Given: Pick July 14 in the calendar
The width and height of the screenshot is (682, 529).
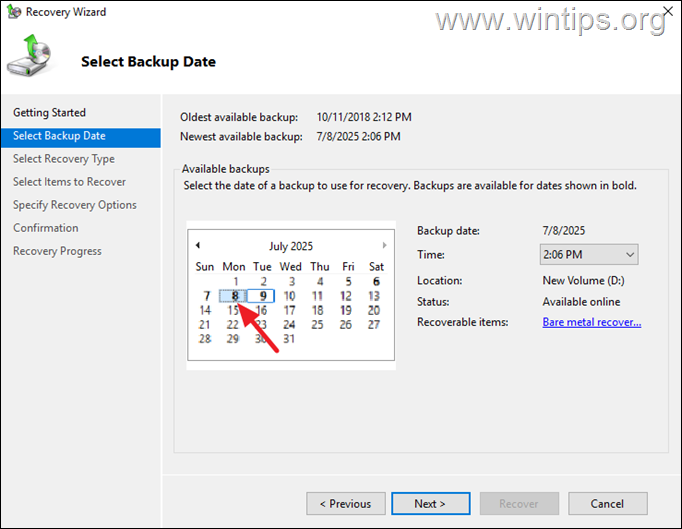Looking at the screenshot, I should (x=205, y=311).
